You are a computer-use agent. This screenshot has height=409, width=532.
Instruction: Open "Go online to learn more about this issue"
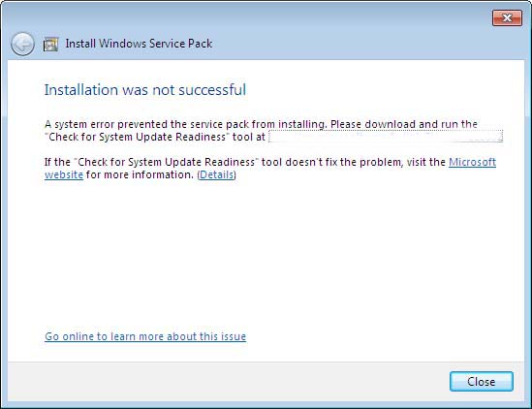click(x=145, y=336)
